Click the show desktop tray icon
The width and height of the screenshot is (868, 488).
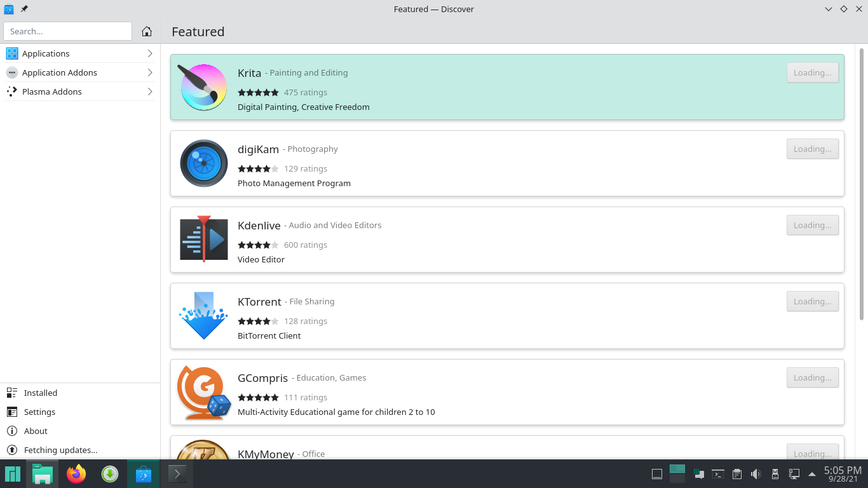(x=657, y=474)
